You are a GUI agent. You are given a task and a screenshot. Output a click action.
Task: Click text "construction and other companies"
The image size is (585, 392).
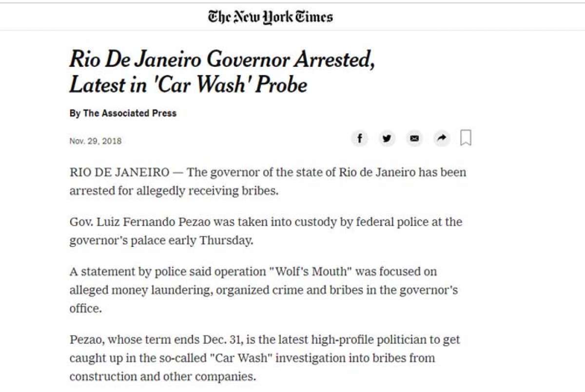coord(162,376)
